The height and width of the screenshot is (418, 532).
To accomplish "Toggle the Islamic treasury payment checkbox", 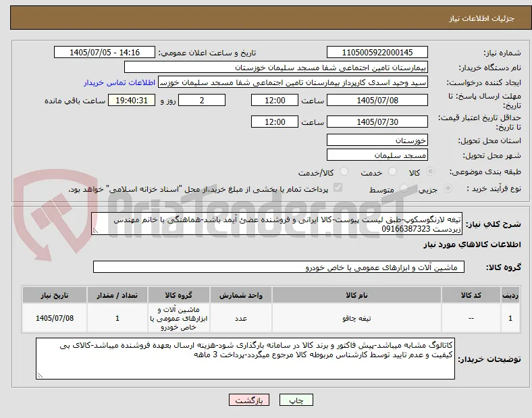I will [338, 188].
